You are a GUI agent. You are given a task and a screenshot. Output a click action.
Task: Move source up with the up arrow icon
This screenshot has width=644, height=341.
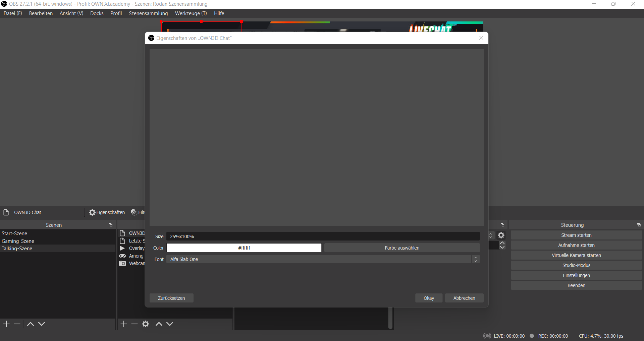point(159,324)
